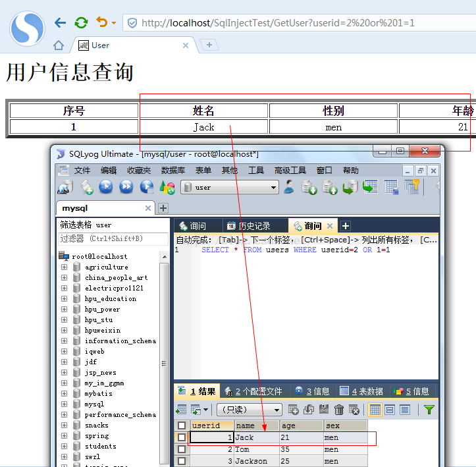This screenshot has height=467, width=476.
Task: Expand the hpu_education database node
Action: coord(64,298)
